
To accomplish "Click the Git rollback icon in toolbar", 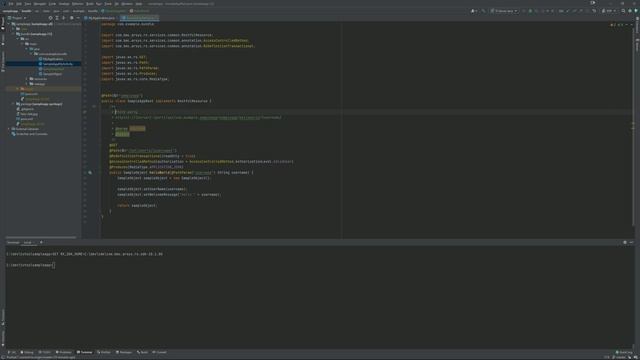I will click(594, 11).
